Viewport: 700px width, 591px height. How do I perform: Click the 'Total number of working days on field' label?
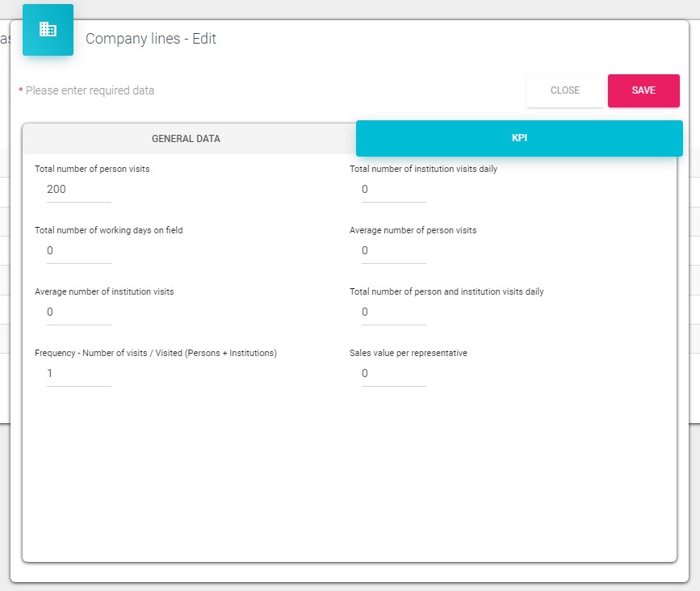coord(109,230)
